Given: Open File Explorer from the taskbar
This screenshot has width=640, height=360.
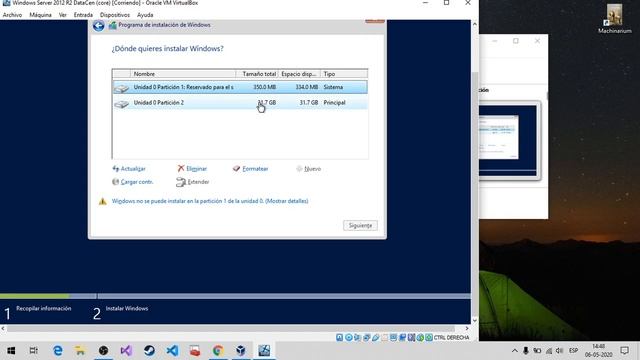Looking at the screenshot, I should pyautogui.click(x=80, y=351).
